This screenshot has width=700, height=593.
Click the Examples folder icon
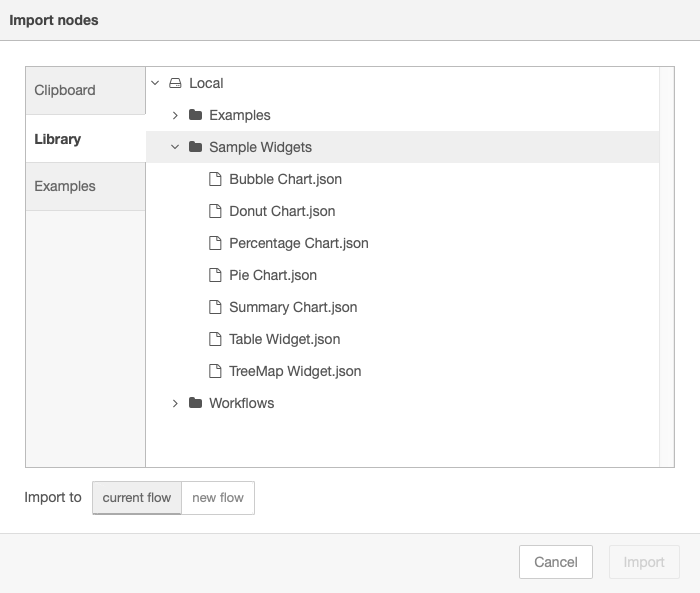coord(195,115)
